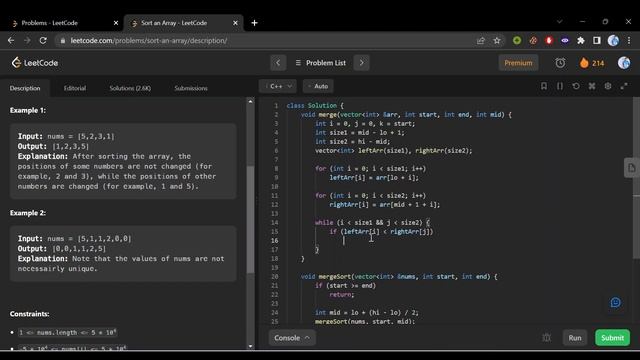Click the Premium button
The image size is (640, 360).
[x=518, y=63]
